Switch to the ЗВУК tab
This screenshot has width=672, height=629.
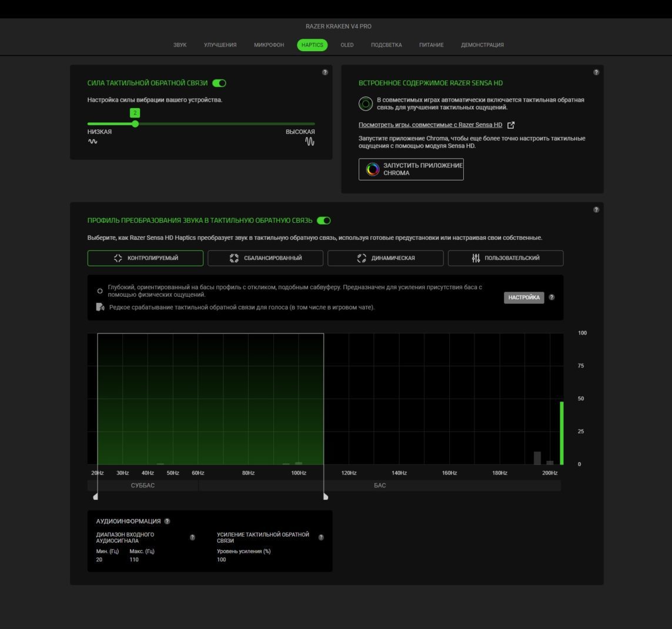180,45
